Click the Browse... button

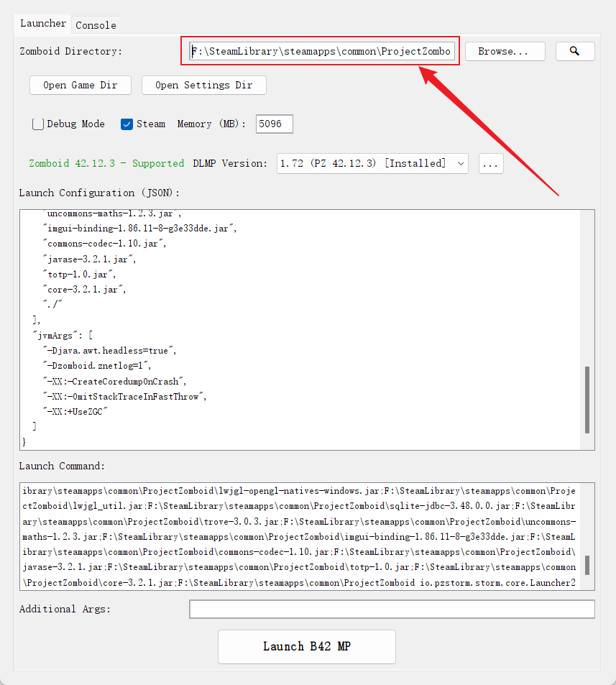click(x=505, y=52)
